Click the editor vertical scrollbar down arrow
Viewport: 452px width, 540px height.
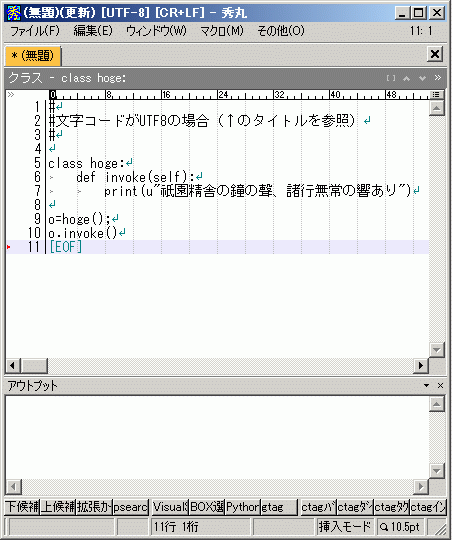[x=436, y=350]
